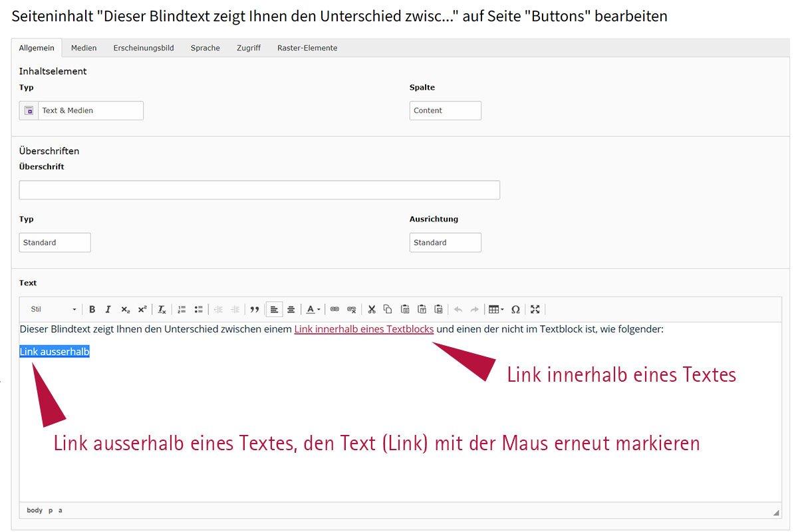Apply italic formatting

coord(108,309)
